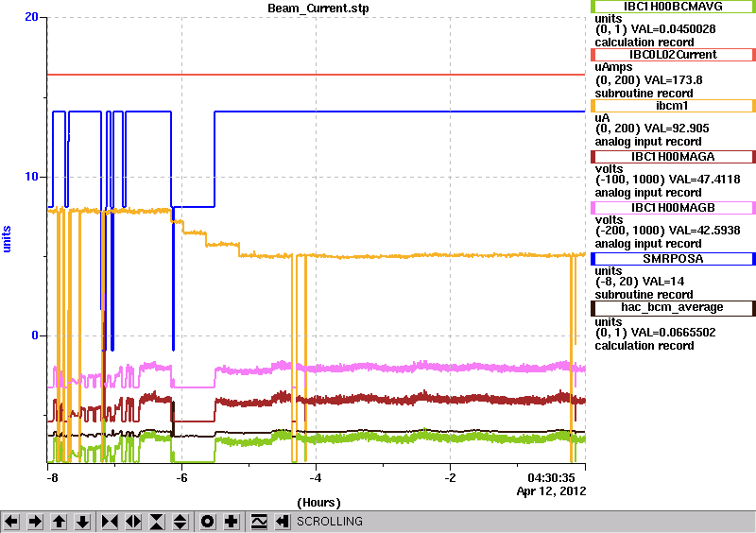The width and height of the screenshot is (756, 533).
Task: Click the vertical zoom-out icon
Action: point(180,522)
